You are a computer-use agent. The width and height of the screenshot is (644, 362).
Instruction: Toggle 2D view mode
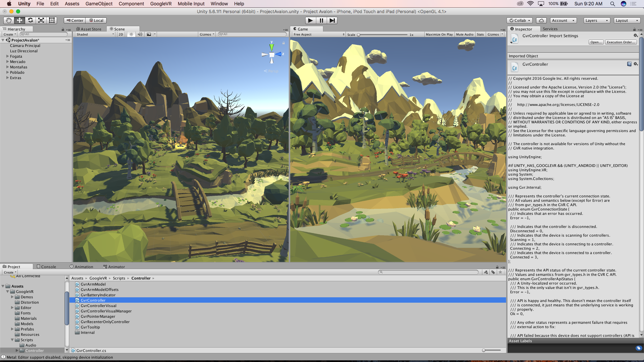121,34
